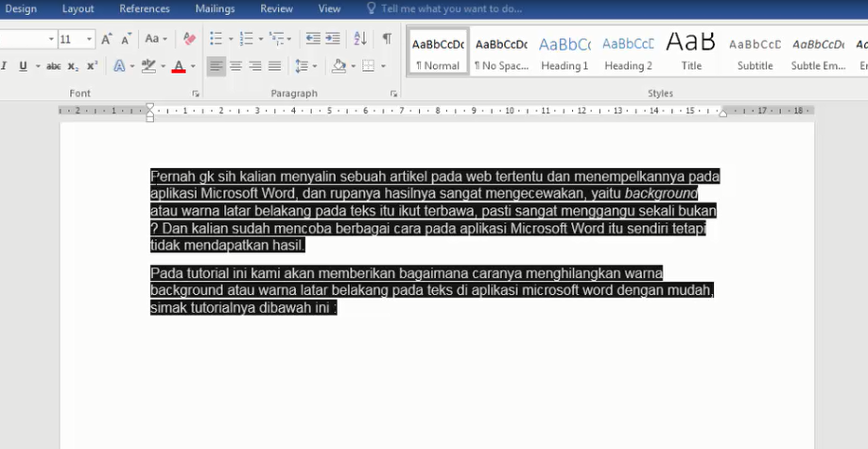The width and height of the screenshot is (868, 449).
Task: Decrease font size with Shrink Font icon
Action: tap(126, 39)
